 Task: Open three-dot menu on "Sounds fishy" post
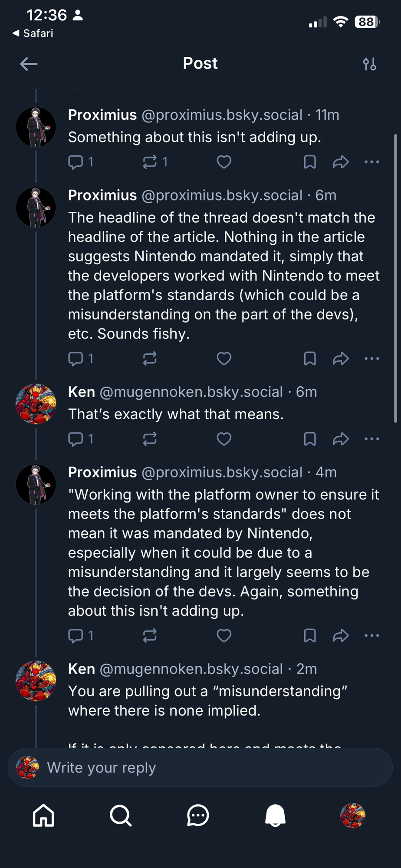372,358
